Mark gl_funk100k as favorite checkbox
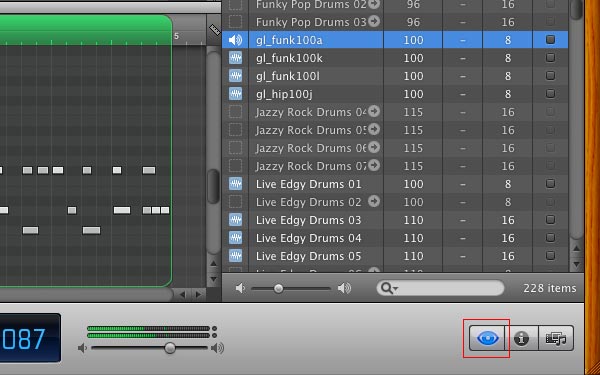 (x=550, y=57)
